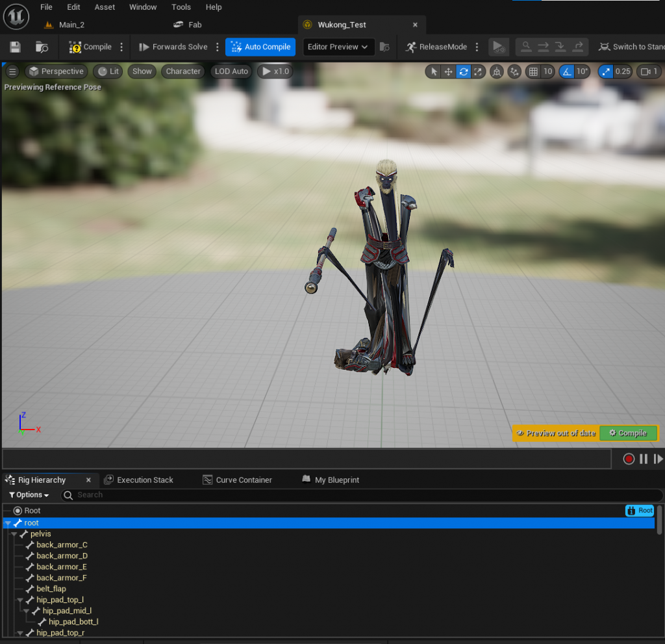Screen dimensions: 665x644
Task: Click the Unreal Engine logo icon
Action: tap(16, 16)
